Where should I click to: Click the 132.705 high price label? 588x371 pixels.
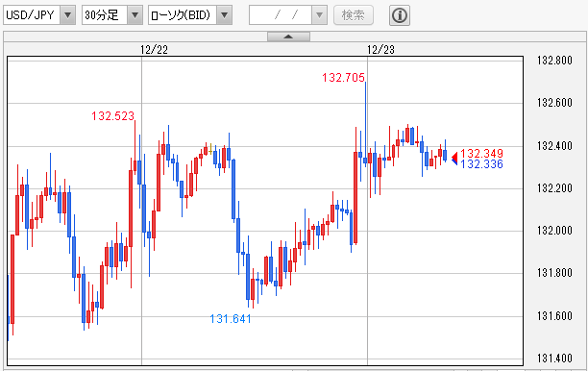tap(343, 78)
